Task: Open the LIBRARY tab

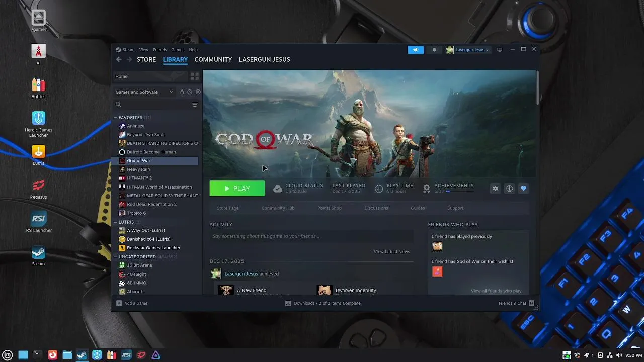Action: click(175, 59)
